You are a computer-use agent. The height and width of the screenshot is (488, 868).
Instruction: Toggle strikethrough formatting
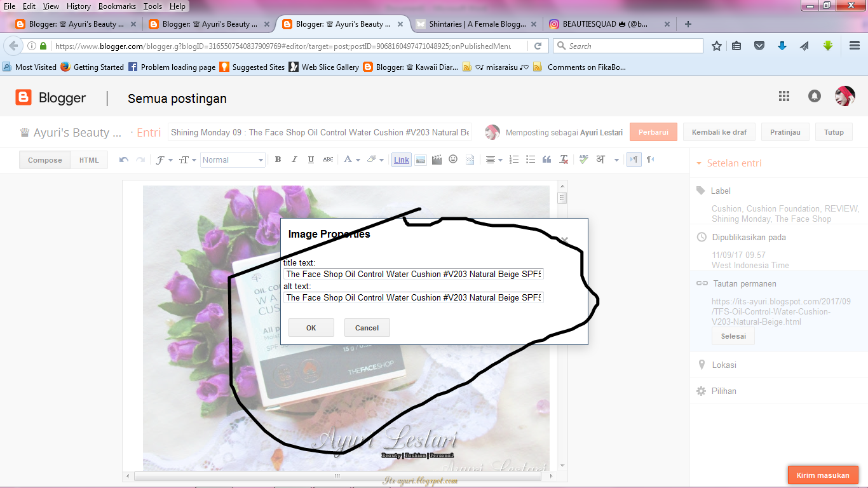[328, 160]
